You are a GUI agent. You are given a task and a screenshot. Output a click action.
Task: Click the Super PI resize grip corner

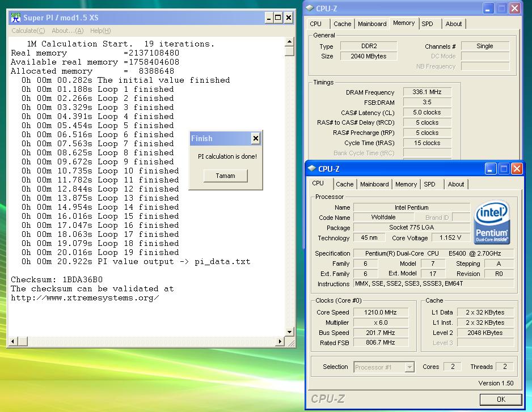pyautogui.click(x=291, y=342)
